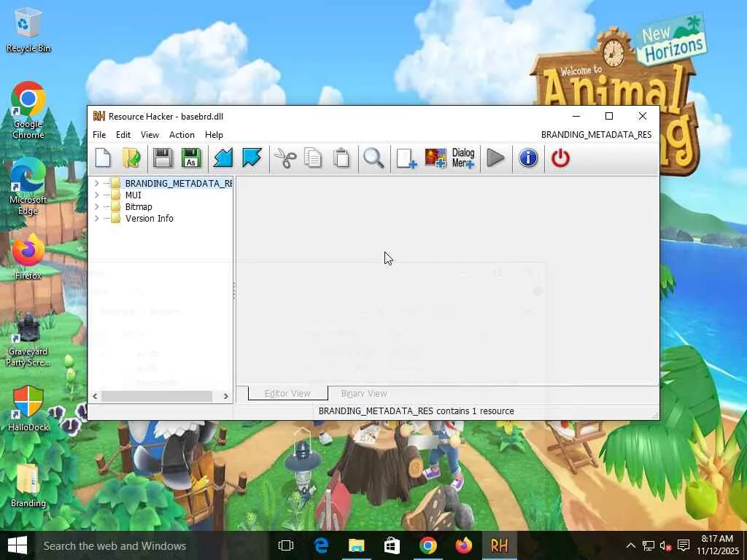The image size is (747, 560).
Task: Switch to the Binary View tab
Action: [x=364, y=393]
